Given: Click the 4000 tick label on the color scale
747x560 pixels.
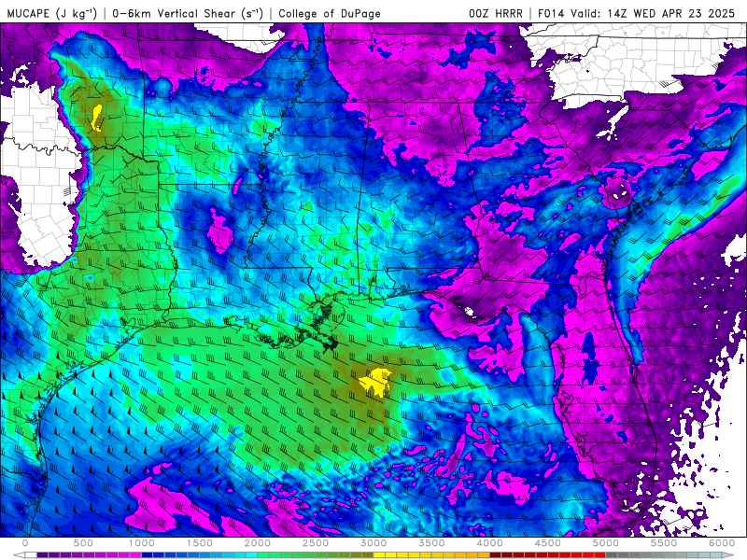Looking at the screenshot, I should tap(489, 543).
